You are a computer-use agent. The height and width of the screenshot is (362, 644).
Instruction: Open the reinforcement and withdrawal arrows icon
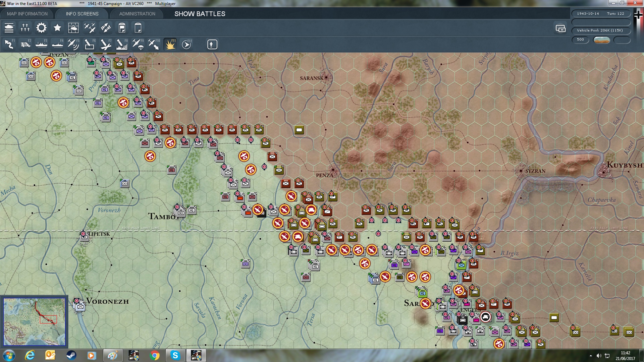(x=106, y=28)
